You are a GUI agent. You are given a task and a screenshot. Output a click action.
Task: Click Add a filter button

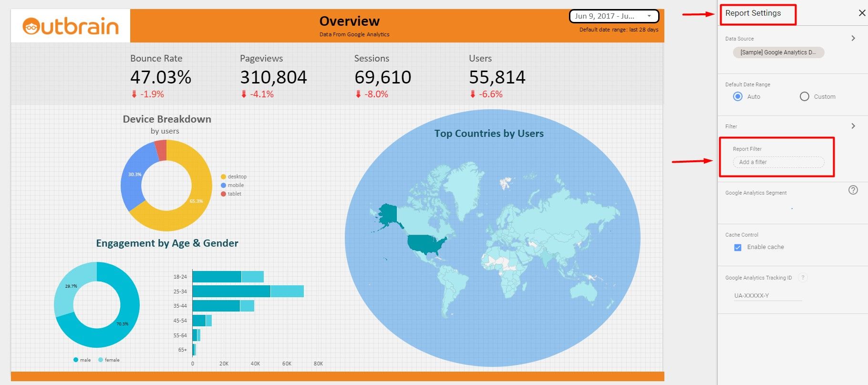click(778, 162)
